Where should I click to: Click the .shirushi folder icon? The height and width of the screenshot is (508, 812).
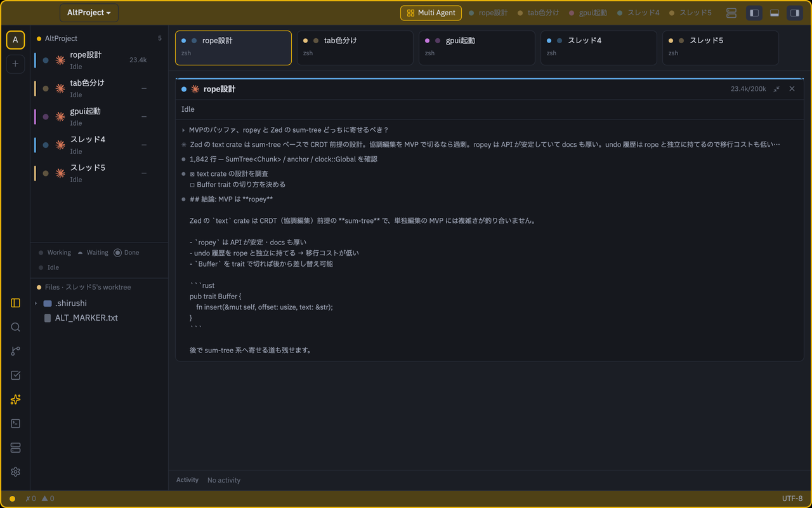tap(48, 304)
